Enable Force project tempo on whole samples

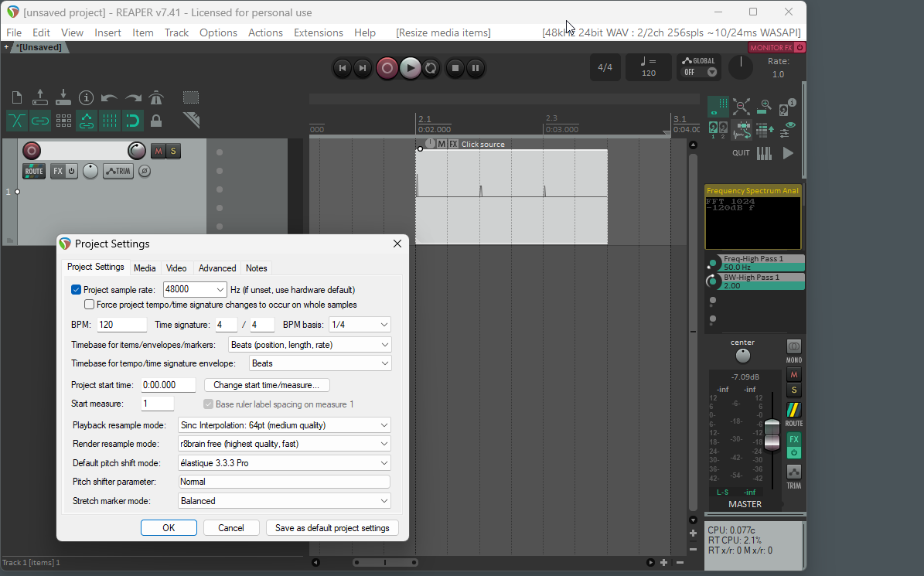coord(90,305)
